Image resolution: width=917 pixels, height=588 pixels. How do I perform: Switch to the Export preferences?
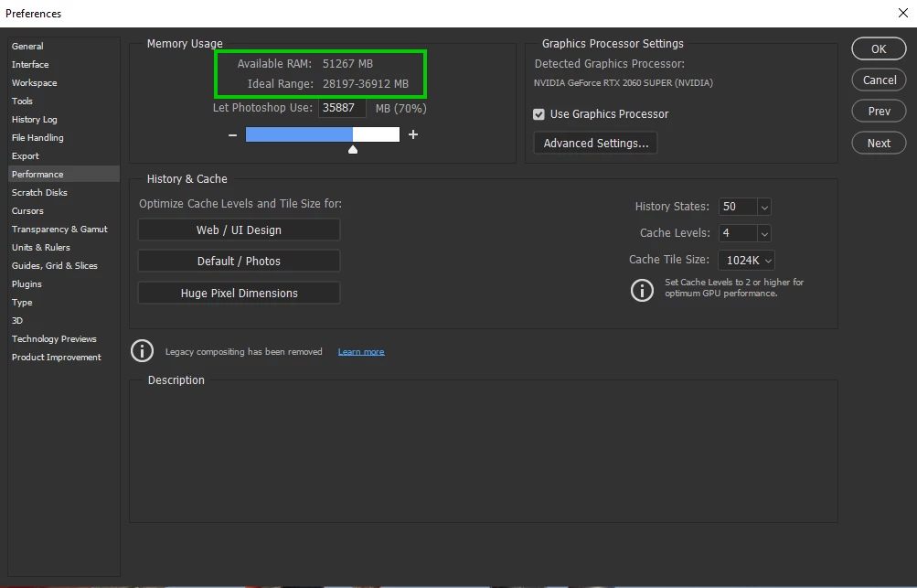click(26, 155)
